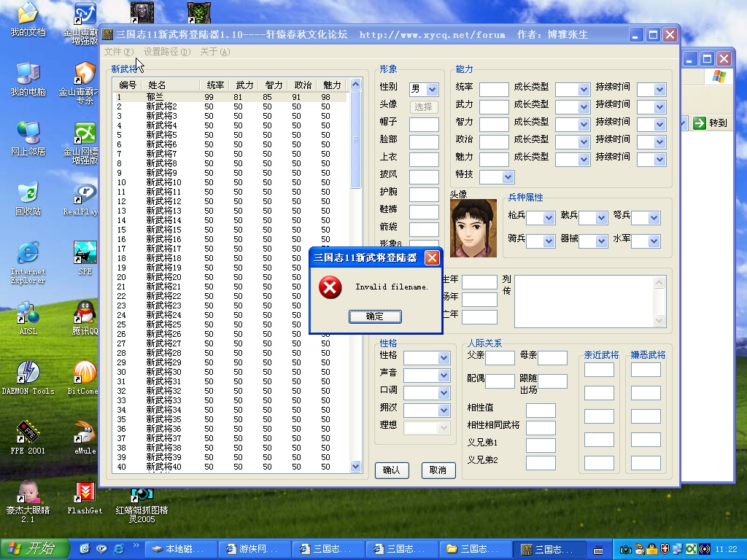Screen dimensions: 747x560
Task: Open the 关于 menu
Action: (214, 52)
